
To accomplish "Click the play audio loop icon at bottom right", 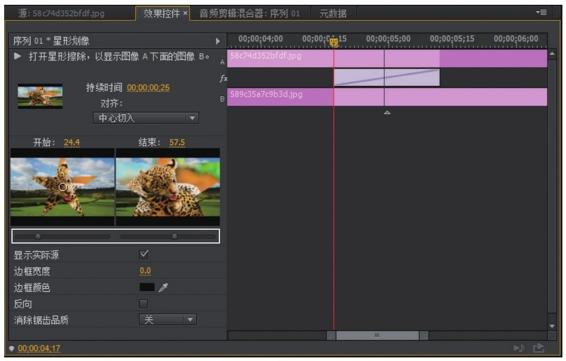I will (x=519, y=348).
